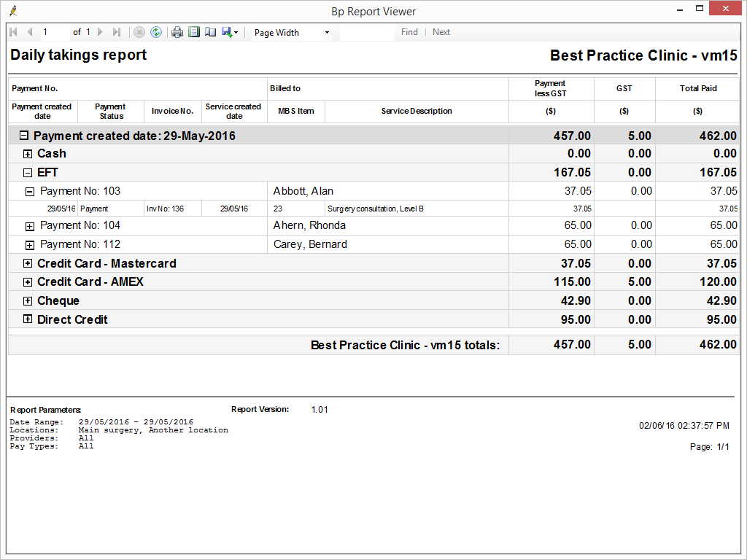Click the 'Daily takings report' title
Screen dimensions: 747x560
coord(79,55)
